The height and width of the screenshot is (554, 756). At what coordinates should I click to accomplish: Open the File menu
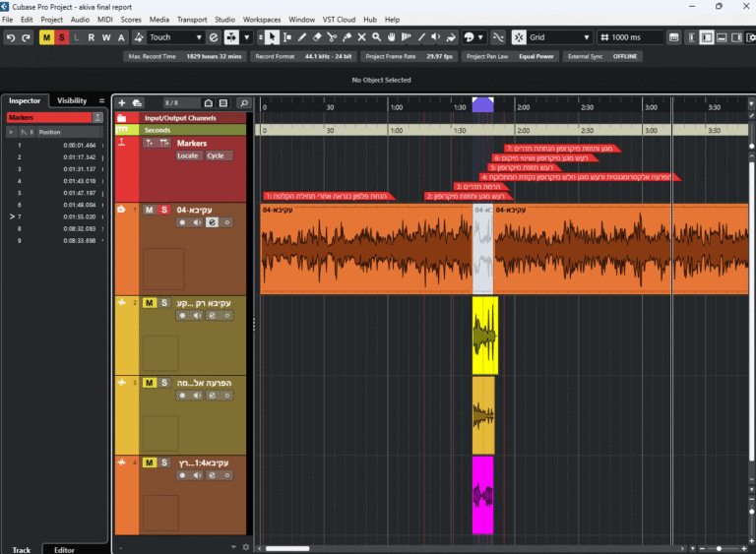8,20
